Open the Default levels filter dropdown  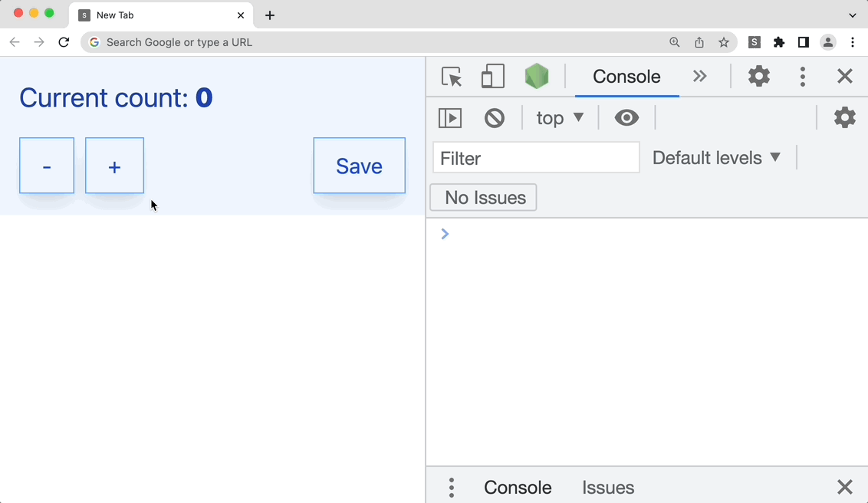[x=716, y=157]
